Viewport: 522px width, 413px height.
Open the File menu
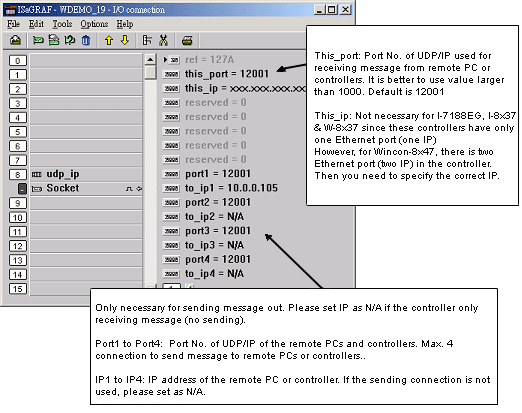[x=13, y=24]
